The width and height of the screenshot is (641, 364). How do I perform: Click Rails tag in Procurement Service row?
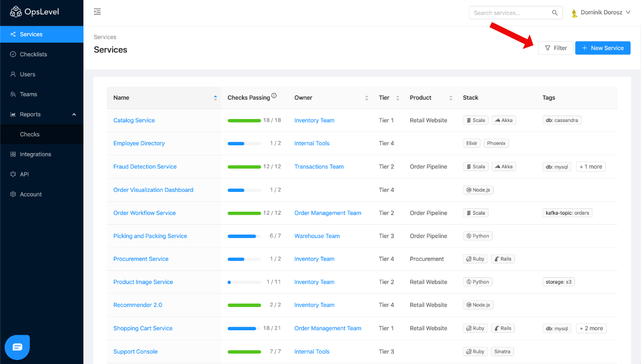point(503,259)
